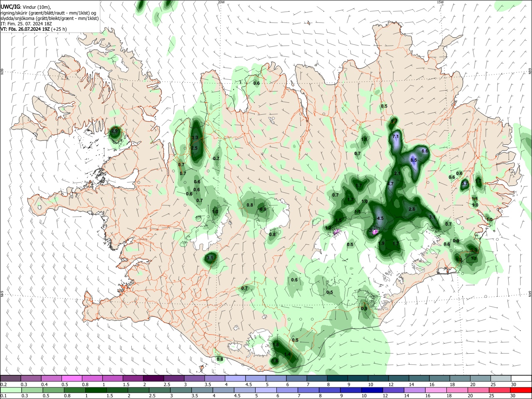Click the '0.1' label starting the bottom scale
The image size is (532, 399).
4,396
